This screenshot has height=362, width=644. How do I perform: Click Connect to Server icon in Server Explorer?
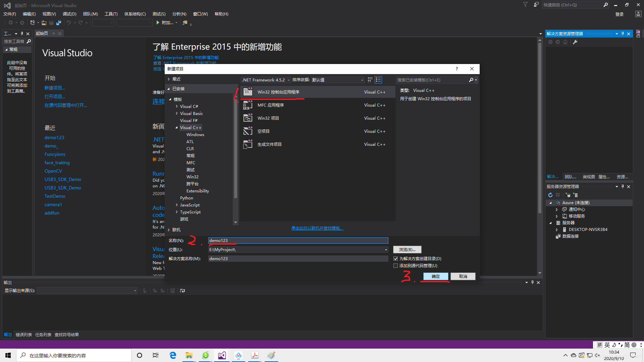pos(575,195)
